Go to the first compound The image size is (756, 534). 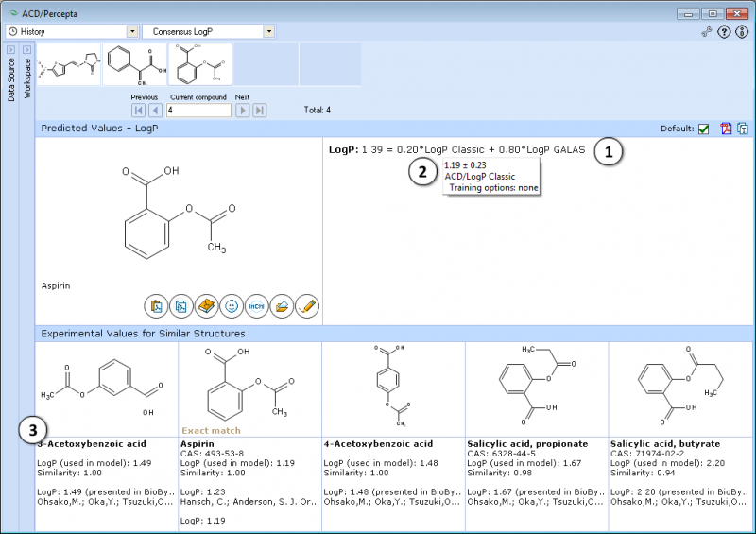click(x=138, y=111)
